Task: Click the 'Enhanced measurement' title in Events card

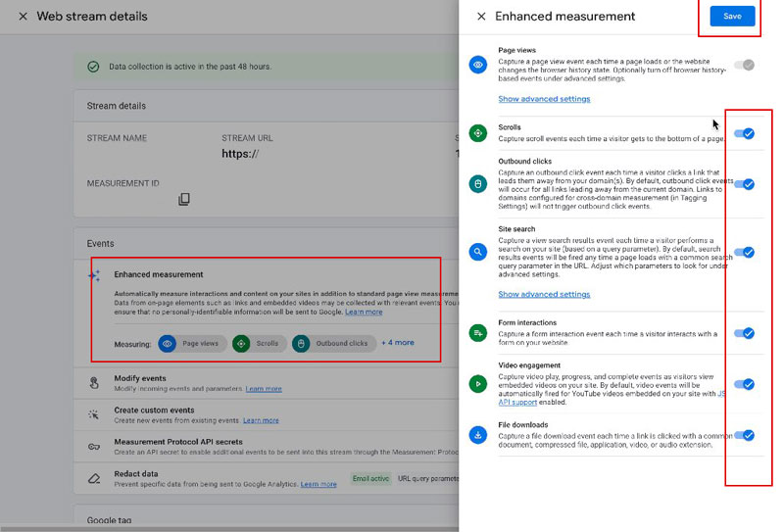Action: pyautogui.click(x=159, y=274)
